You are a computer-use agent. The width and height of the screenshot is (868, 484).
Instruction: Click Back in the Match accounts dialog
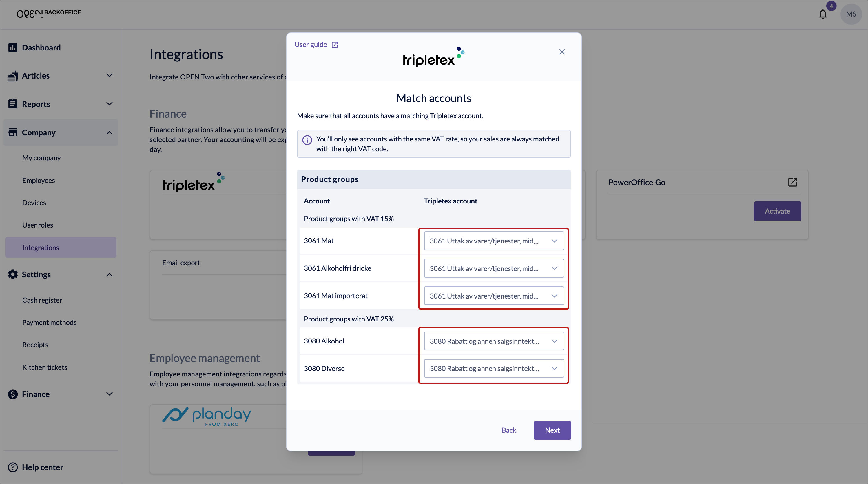click(508, 430)
